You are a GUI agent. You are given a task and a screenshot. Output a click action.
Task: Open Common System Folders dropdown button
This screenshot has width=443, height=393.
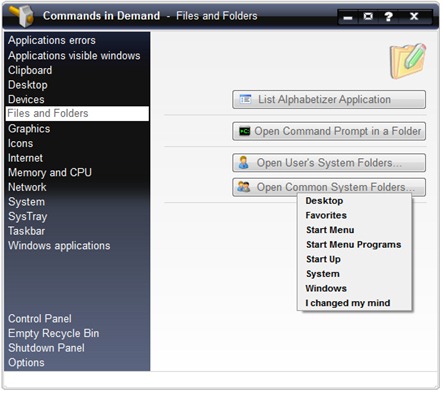coord(329,187)
